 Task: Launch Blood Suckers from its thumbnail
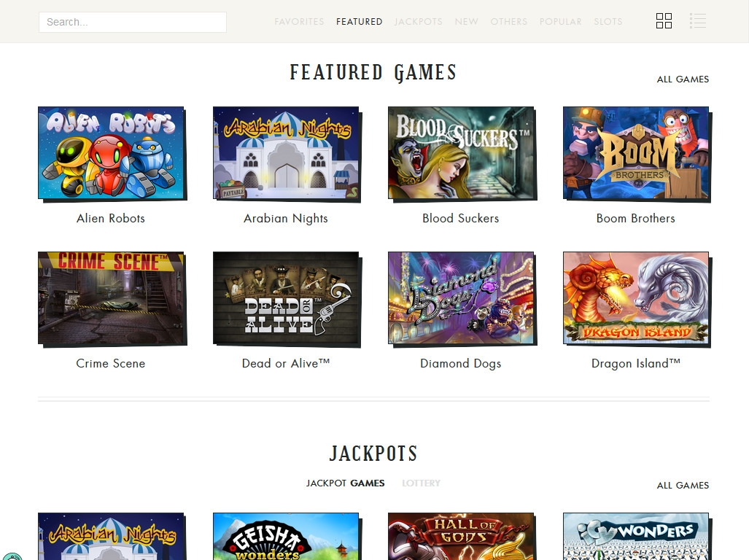coord(461,153)
